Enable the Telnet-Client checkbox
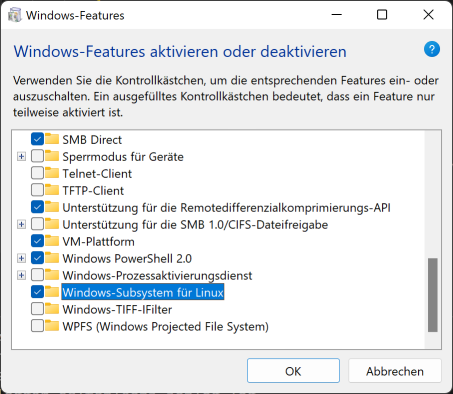Viewport: 453px width, 394px height. 37,173
